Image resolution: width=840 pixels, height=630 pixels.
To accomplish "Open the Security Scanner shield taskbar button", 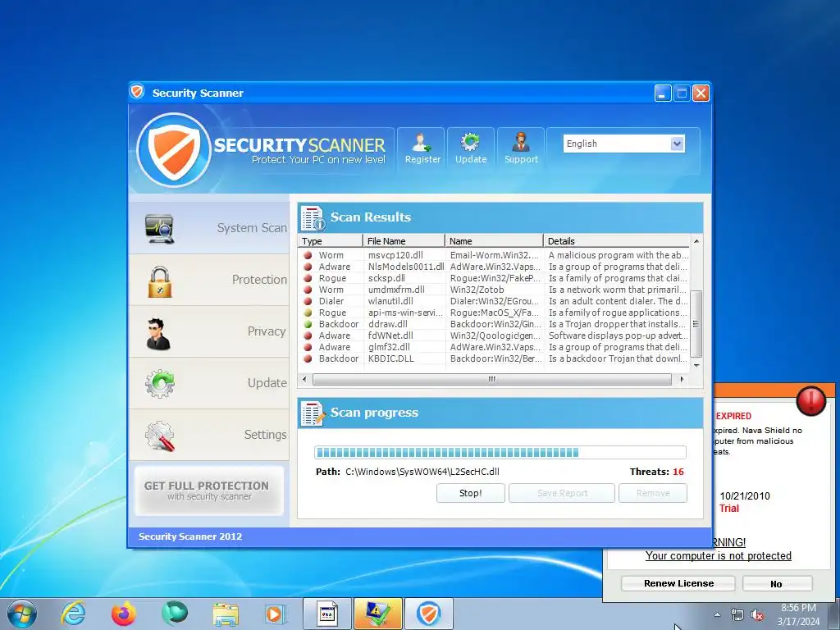I will [428, 614].
